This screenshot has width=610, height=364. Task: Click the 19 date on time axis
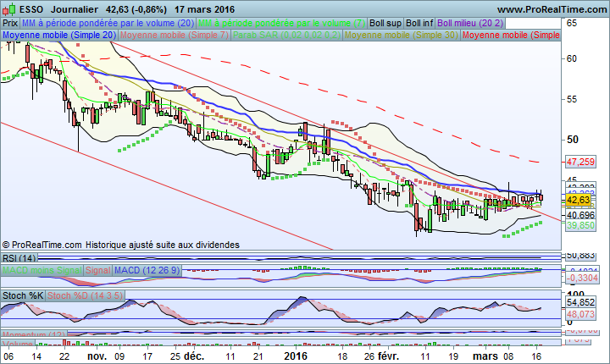click(452, 356)
